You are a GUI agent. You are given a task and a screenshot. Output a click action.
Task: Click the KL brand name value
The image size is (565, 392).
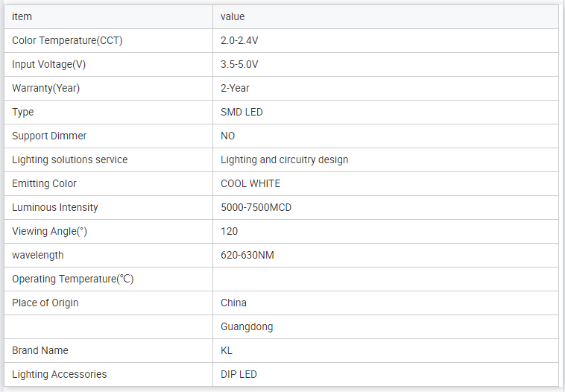point(227,350)
